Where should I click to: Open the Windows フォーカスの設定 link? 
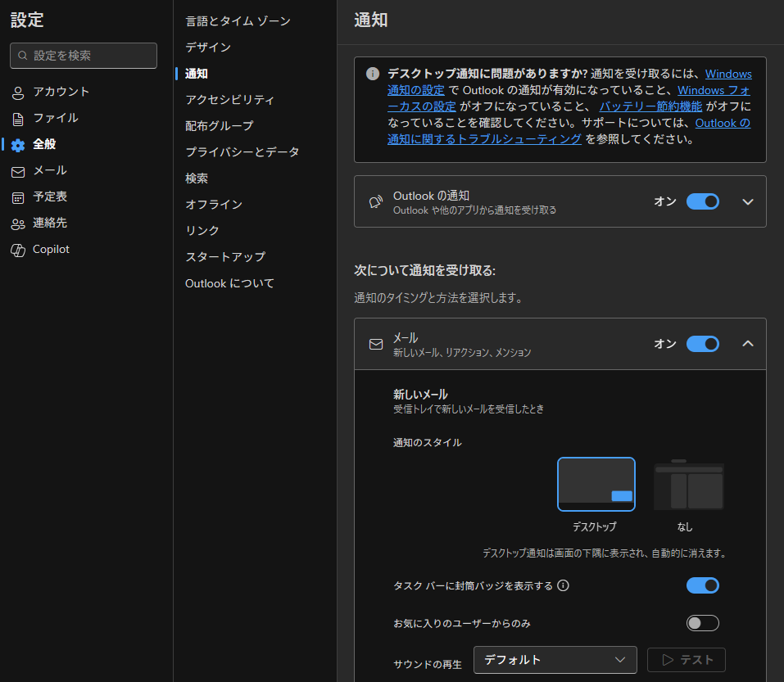(x=714, y=90)
